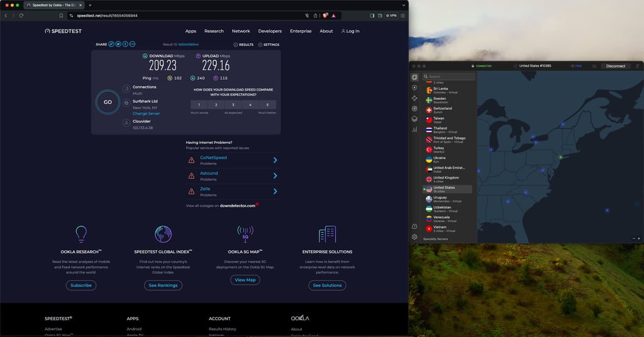The height and width of the screenshot is (337, 644).
Task: Expand the Zelle problems chevron
Action: click(275, 191)
